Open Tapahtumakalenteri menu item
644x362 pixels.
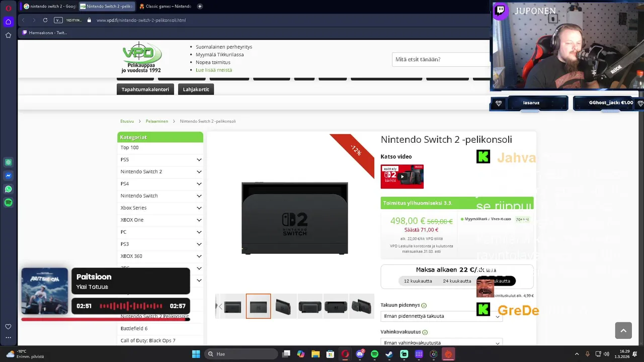click(x=145, y=89)
